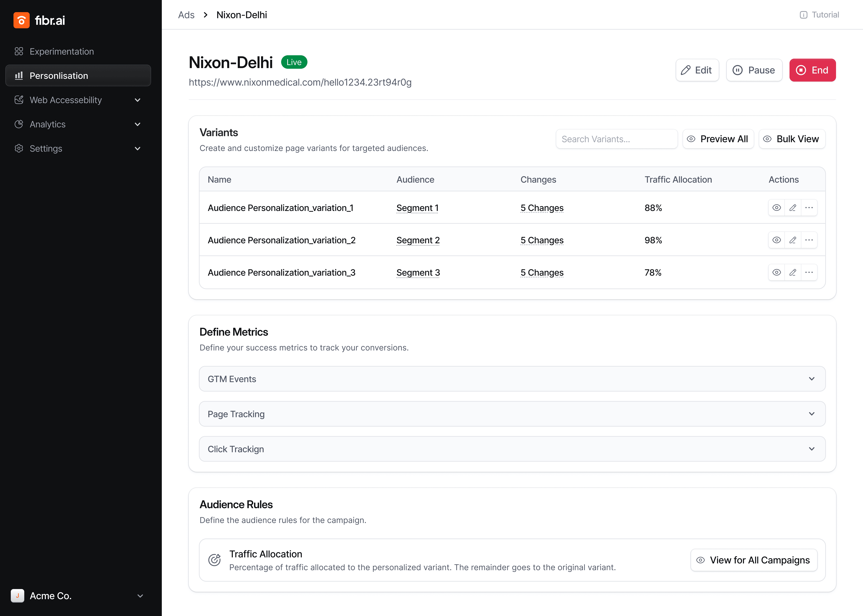The image size is (863, 616).
Task: Preview variation_1 using the eye icon
Action: coord(777,208)
